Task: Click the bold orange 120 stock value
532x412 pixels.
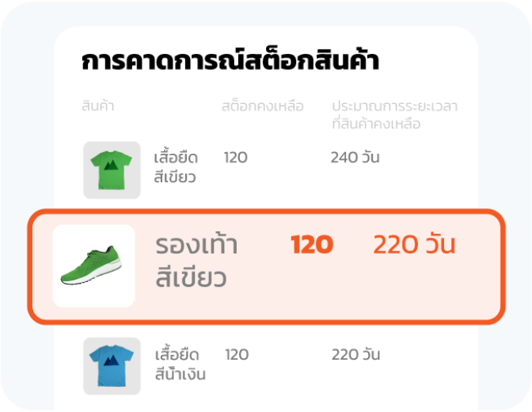Action: 311,245
